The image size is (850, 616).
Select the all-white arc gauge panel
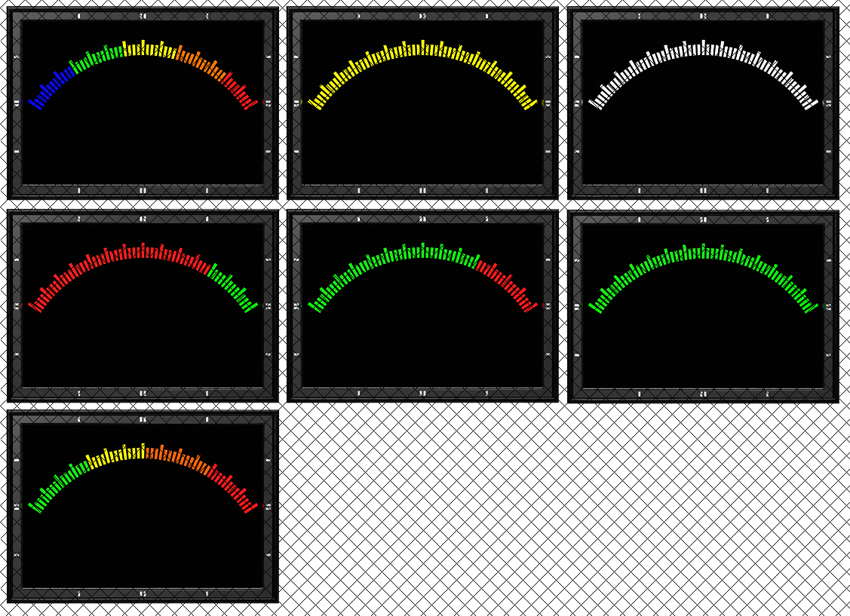[703, 103]
